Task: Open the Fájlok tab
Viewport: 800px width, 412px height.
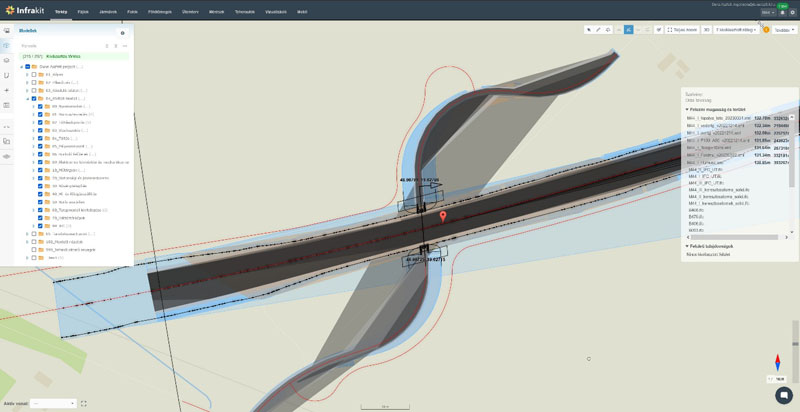Action: pyautogui.click(x=83, y=12)
